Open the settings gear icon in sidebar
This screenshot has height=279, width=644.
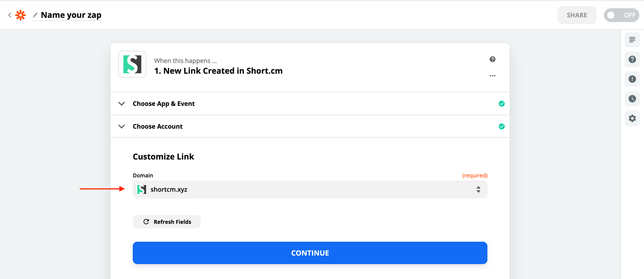pyautogui.click(x=632, y=118)
